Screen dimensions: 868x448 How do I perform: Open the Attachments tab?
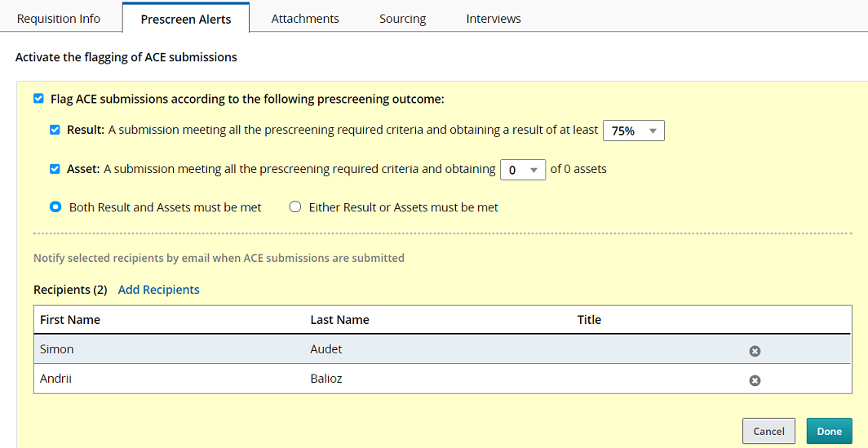305,18
